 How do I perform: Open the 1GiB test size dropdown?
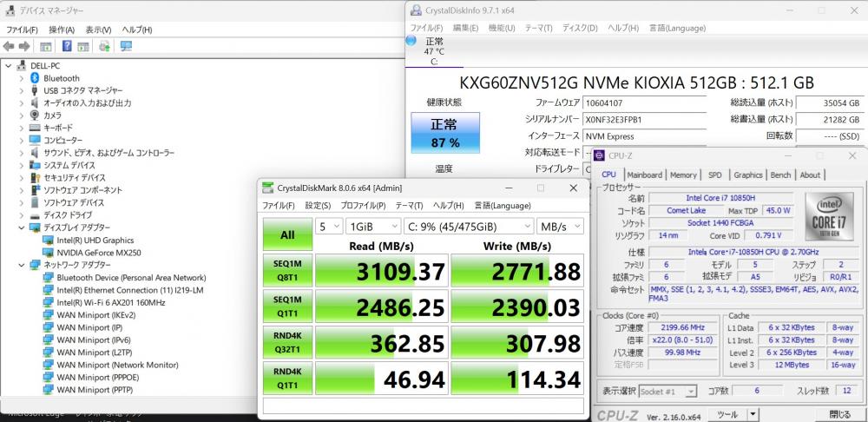click(373, 227)
